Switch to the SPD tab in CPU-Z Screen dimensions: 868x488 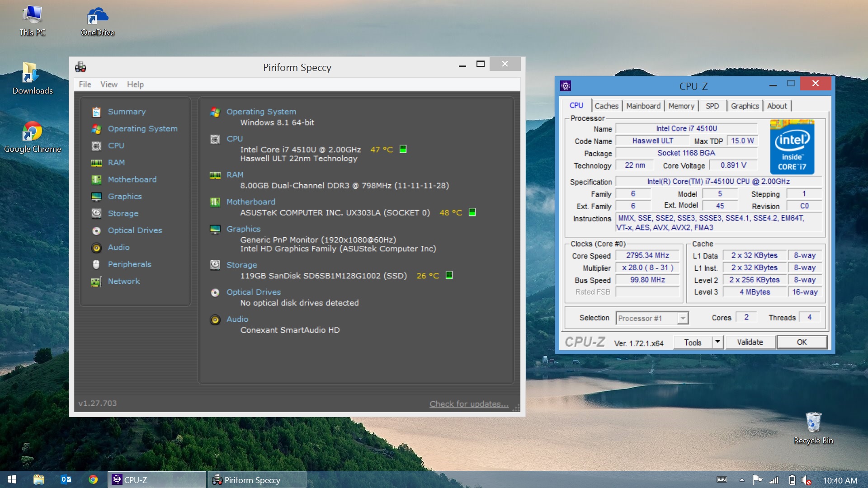point(712,106)
